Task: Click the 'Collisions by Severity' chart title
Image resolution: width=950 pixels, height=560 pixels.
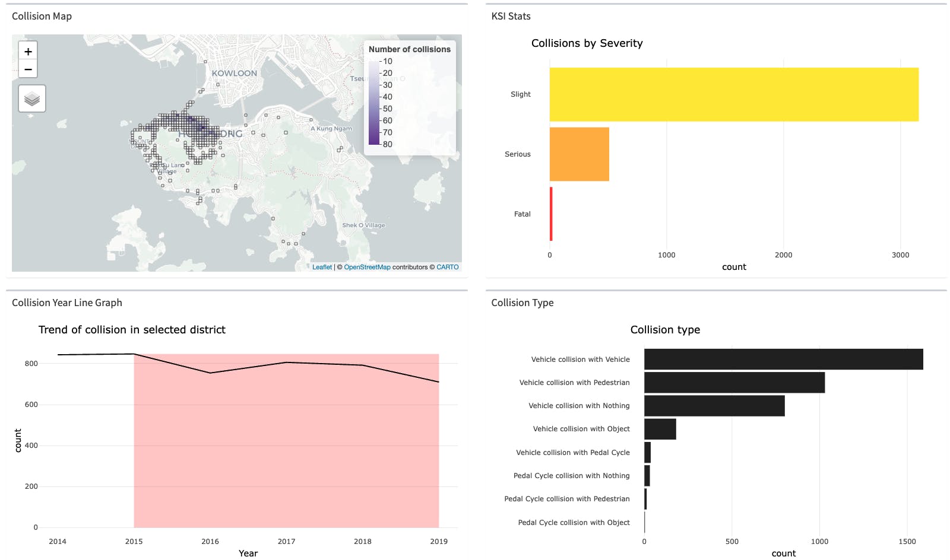Action: (x=587, y=43)
